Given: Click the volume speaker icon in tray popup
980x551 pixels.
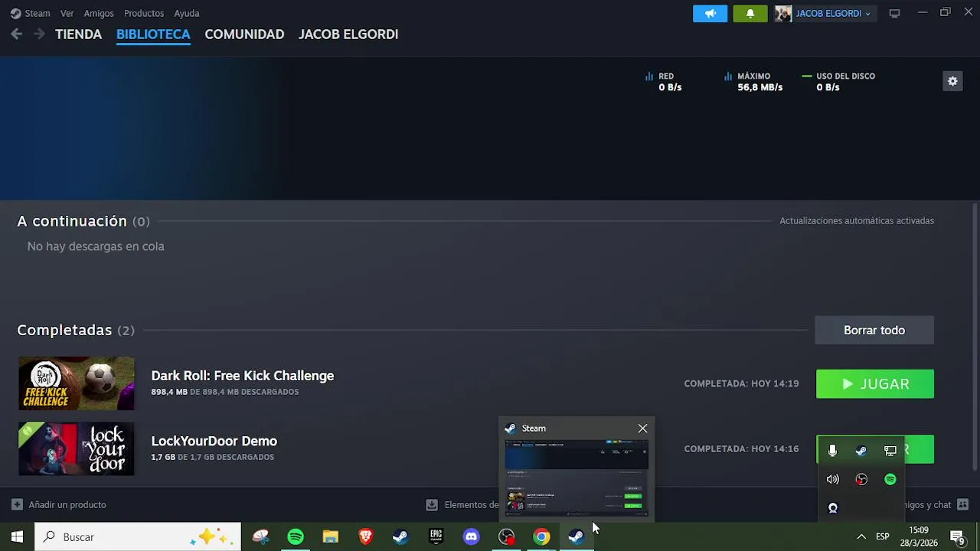Looking at the screenshot, I should 832,479.
